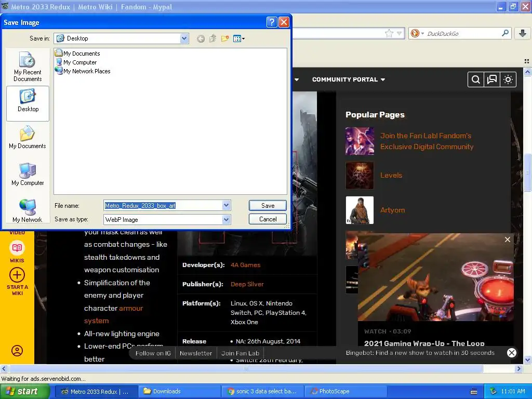
Task: Click scroll down arrow on page scrollbar
Action: coord(527,360)
